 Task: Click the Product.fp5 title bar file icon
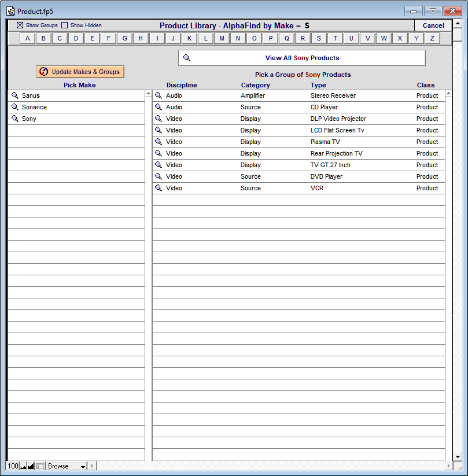[x=10, y=11]
